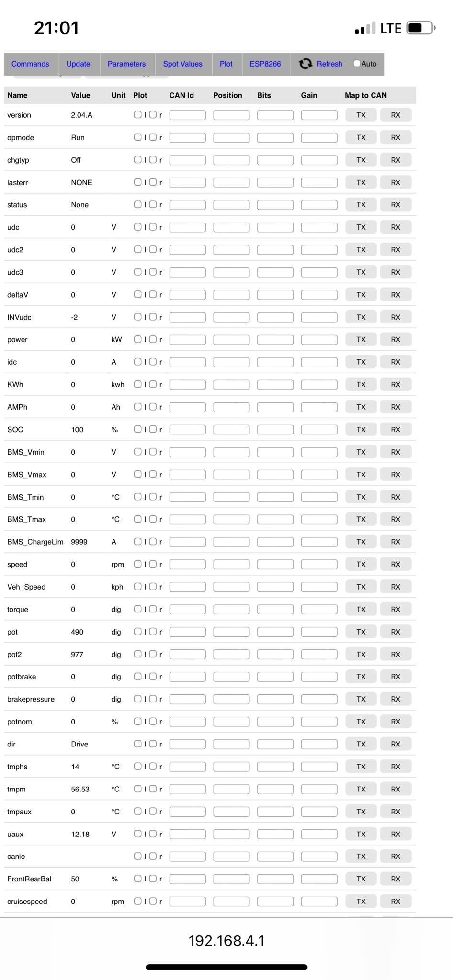Check the right plot box for SOC
453x980 pixels.
[x=153, y=429]
